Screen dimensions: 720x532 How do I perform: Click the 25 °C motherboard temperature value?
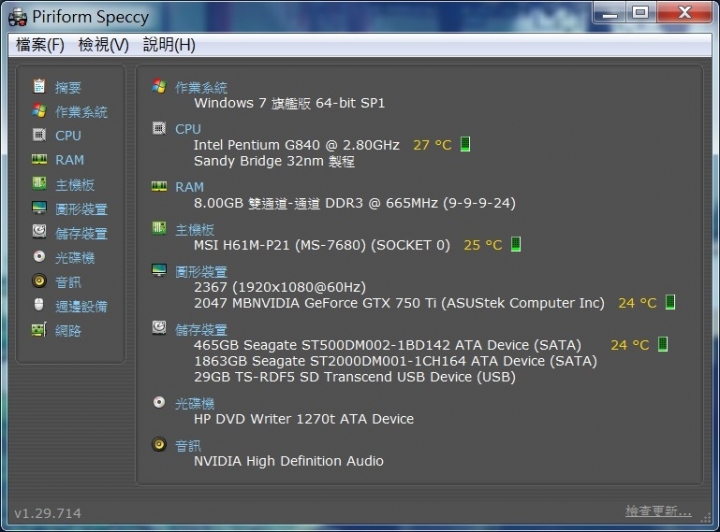[483, 245]
